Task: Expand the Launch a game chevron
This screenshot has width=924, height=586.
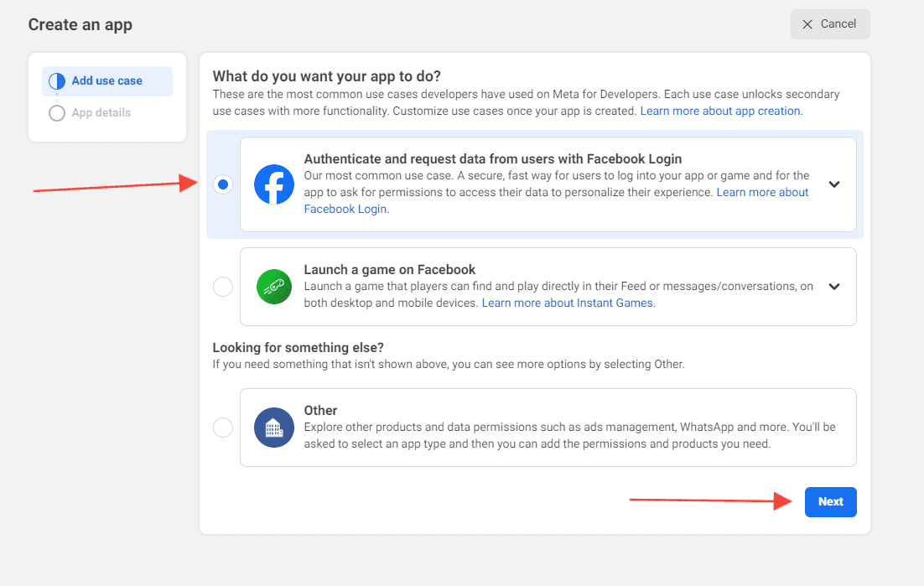Action: coord(833,287)
